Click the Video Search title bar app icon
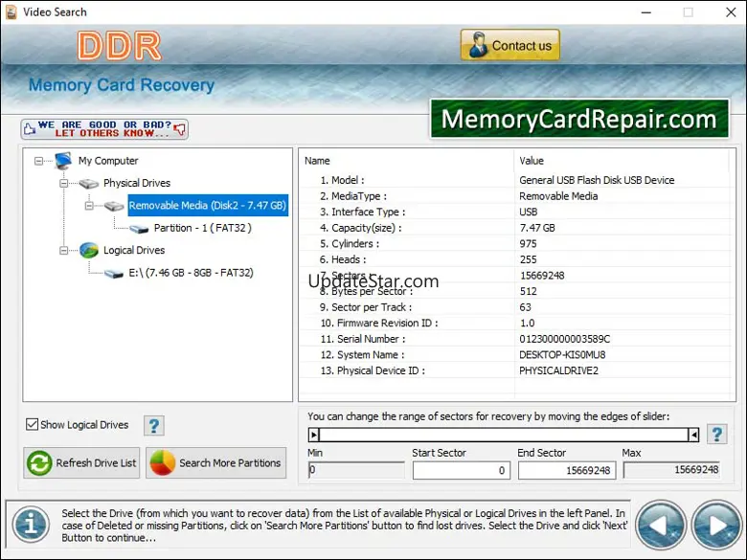 [x=11, y=11]
